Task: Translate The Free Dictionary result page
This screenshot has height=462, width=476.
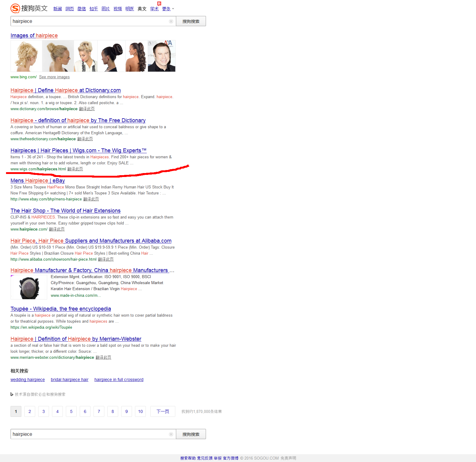Action: pos(85,139)
